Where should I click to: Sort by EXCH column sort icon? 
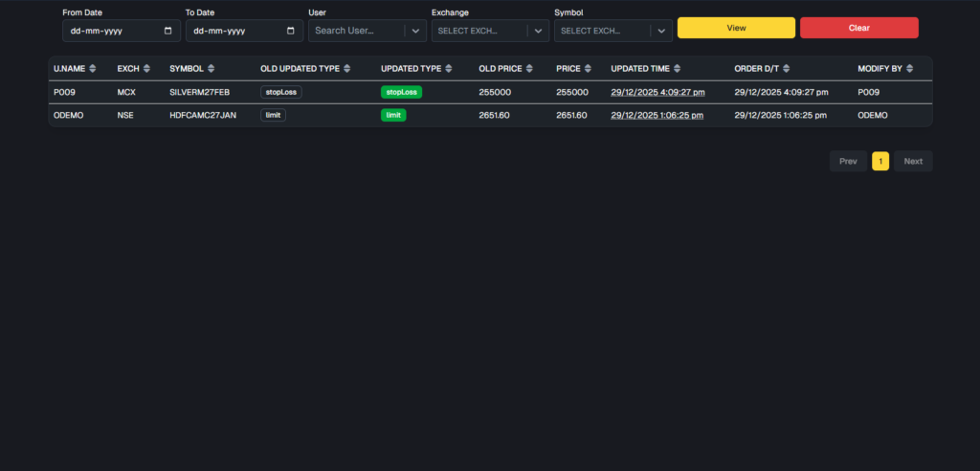click(x=146, y=69)
